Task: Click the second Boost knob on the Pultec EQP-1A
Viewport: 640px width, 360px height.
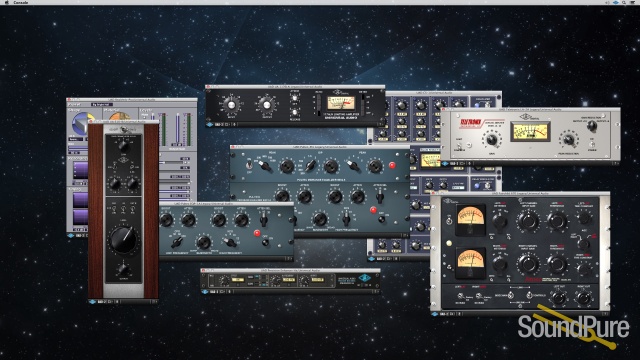Action: point(218,220)
